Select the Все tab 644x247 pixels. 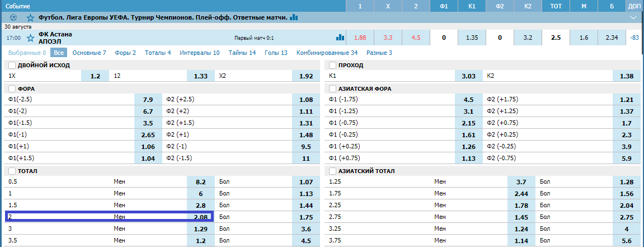click(59, 53)
